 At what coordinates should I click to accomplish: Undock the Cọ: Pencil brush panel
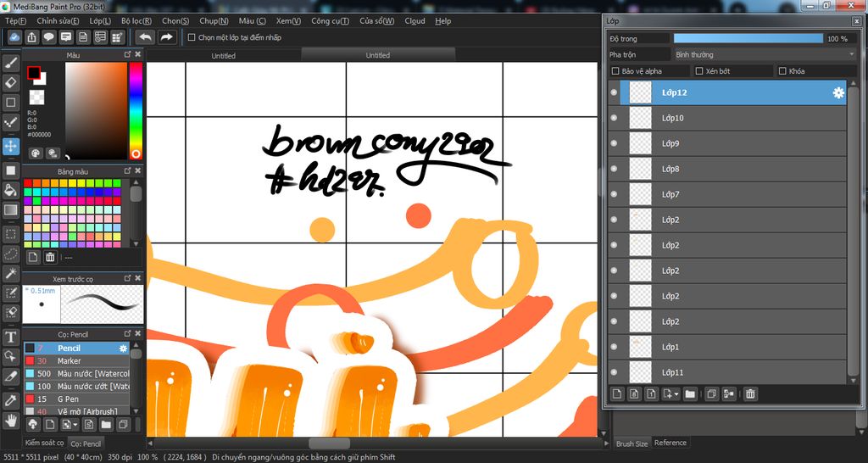click(x=128, y=334)
